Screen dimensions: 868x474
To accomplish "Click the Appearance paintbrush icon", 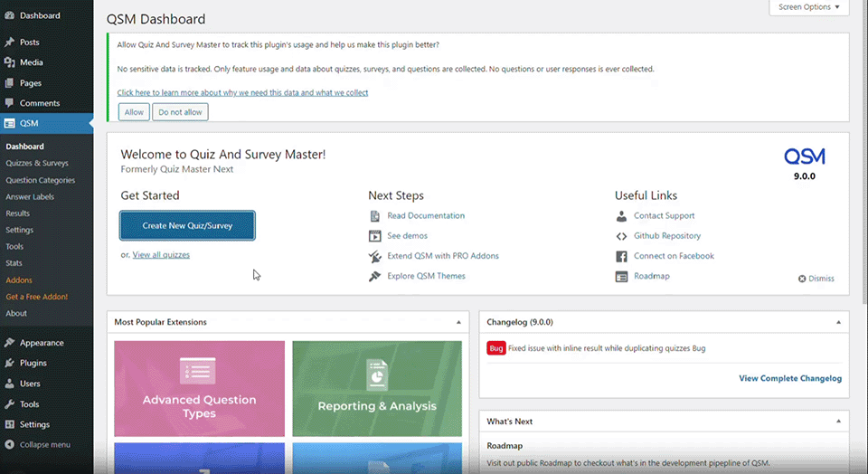I will coord(9,343).
